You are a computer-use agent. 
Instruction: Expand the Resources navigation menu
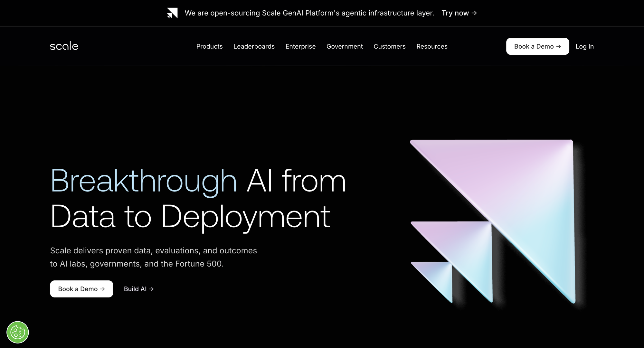[432, 46]
